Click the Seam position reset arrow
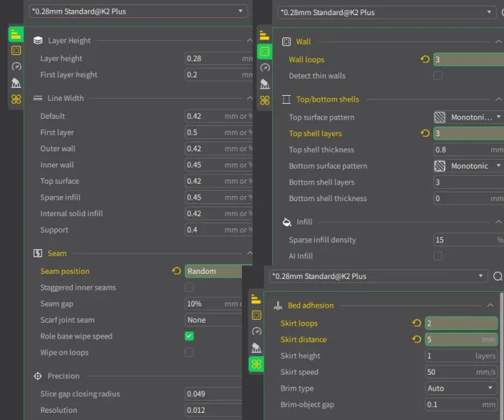Viewport: 504px width, 420px height. coord(176,272)
